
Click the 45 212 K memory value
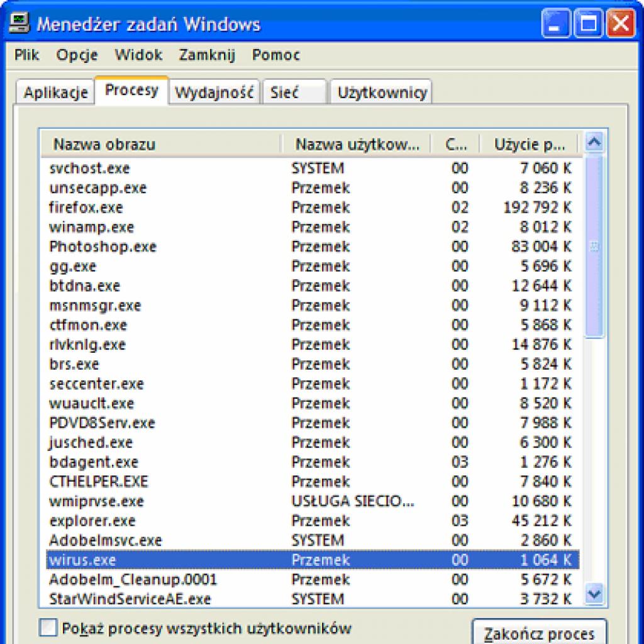[x=541, y=521]
